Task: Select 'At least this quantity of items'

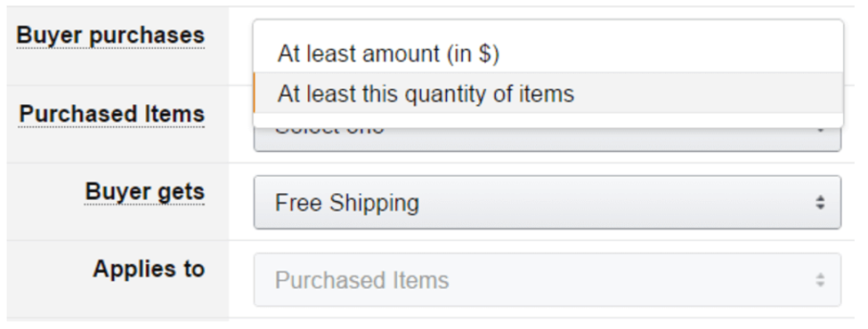Action: click(548, 93)
